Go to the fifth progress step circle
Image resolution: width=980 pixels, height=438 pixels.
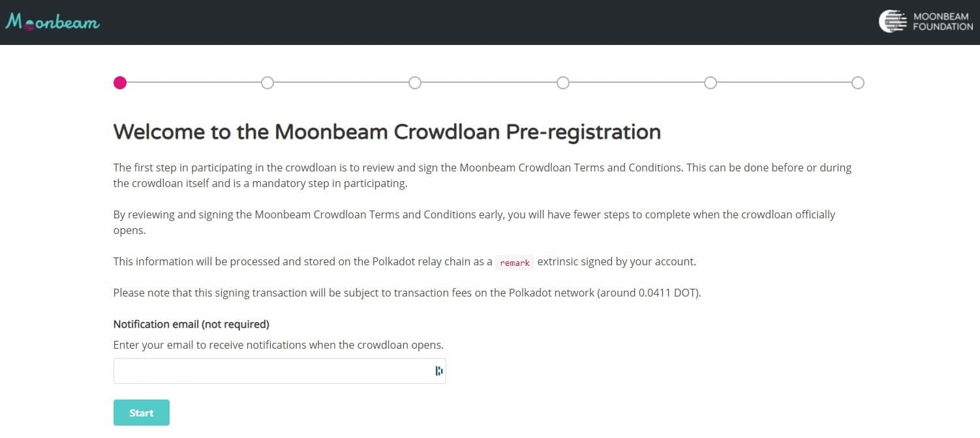pos(711,83)
